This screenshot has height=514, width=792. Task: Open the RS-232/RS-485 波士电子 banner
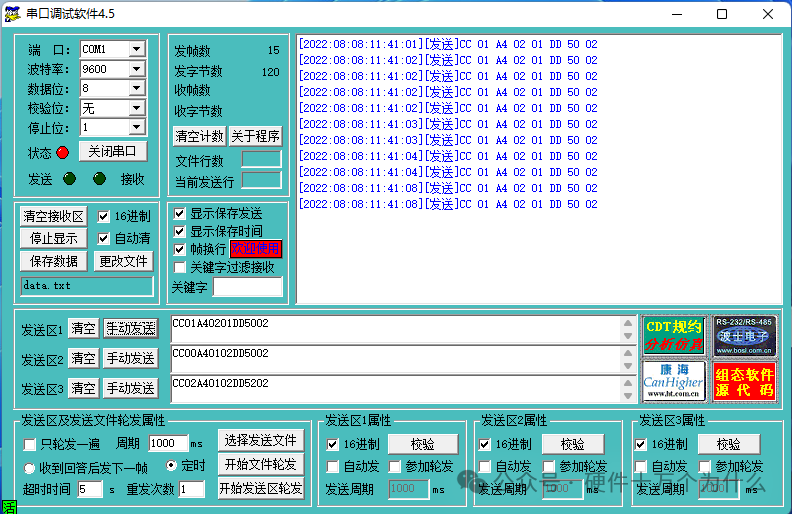[744, 336]
